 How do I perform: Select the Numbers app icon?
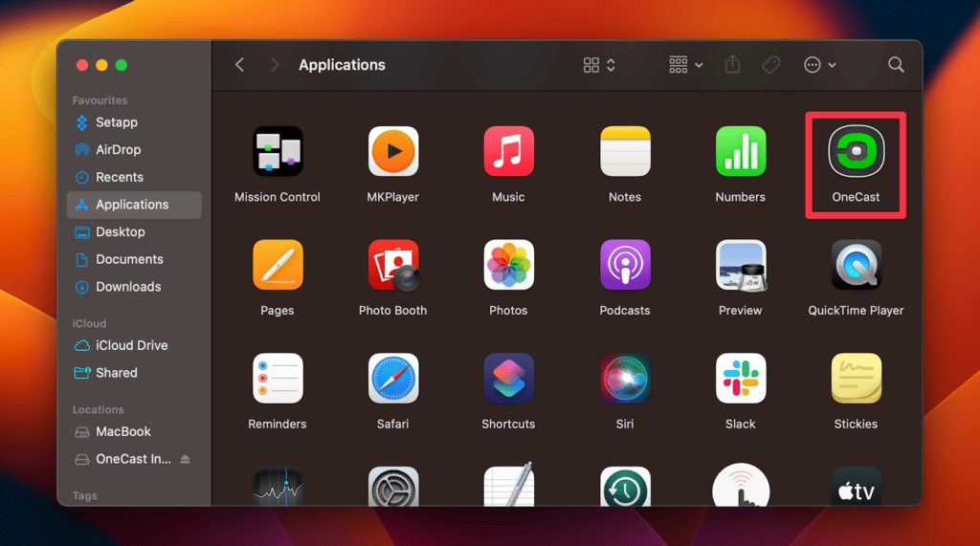coord(741,151)
